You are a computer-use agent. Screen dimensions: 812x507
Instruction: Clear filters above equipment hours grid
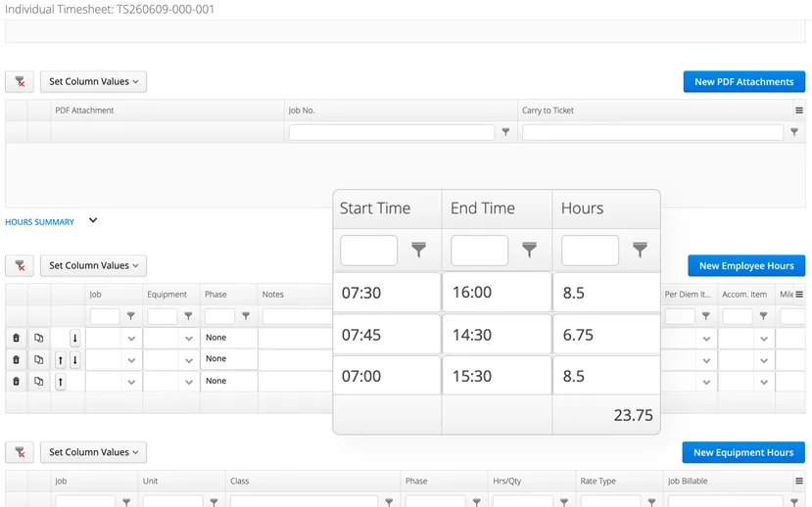(20, 452)
